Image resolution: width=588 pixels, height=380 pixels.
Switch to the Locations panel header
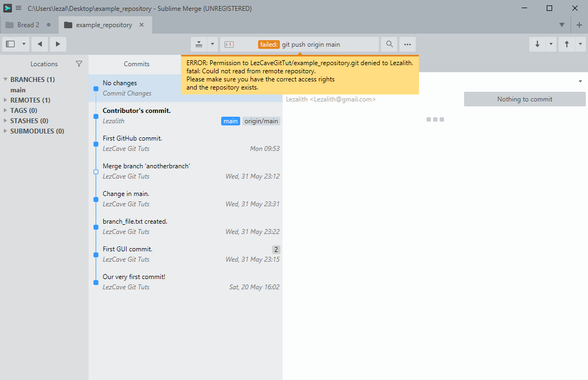click(x=44, y=64)
